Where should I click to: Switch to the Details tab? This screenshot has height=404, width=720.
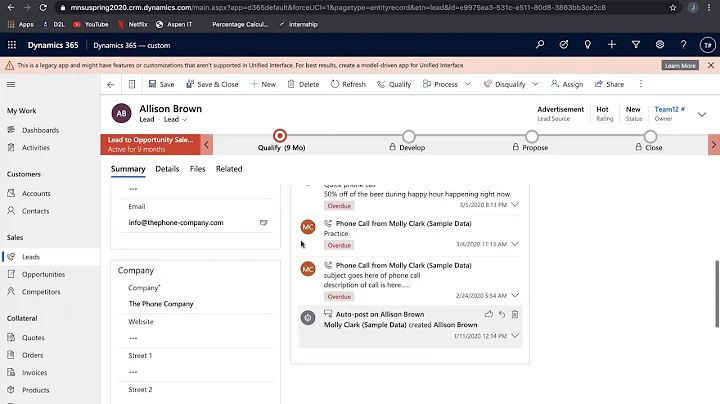[x=167, y=169]
